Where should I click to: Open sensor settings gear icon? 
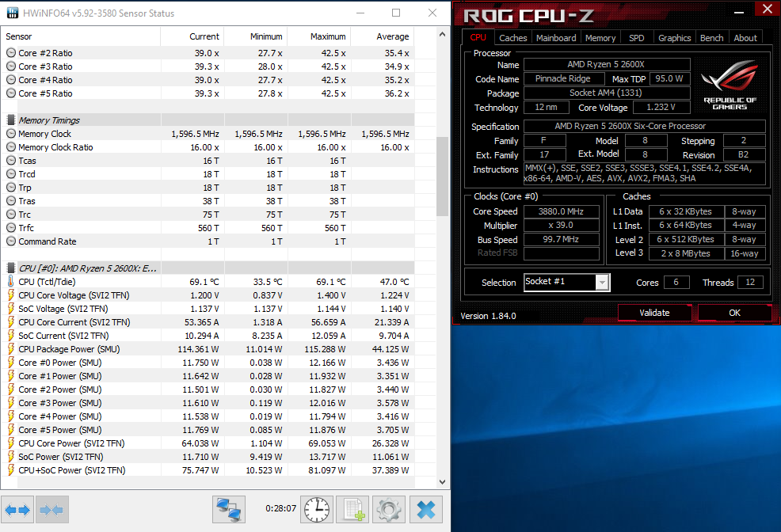(x=389, y=510)
